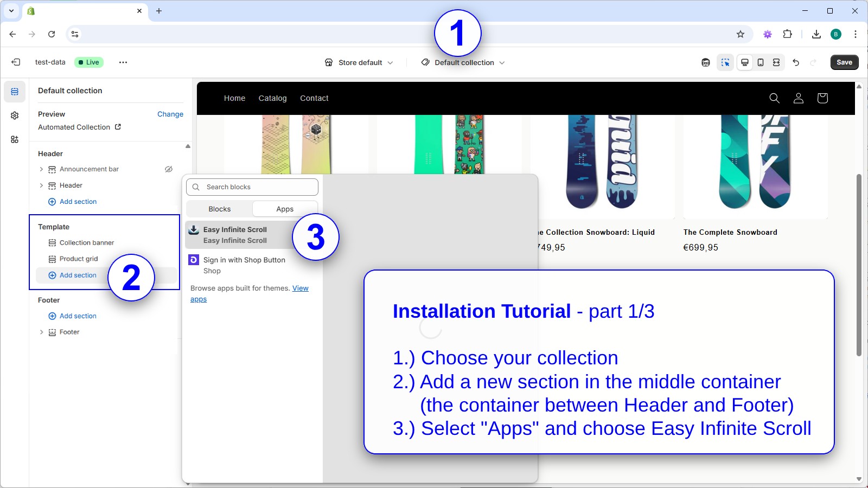This screenshot has height=488, width=868.
Task: Open Catalog in the storefront navigation
Action: pyautogui.click(x=272, y=98)
